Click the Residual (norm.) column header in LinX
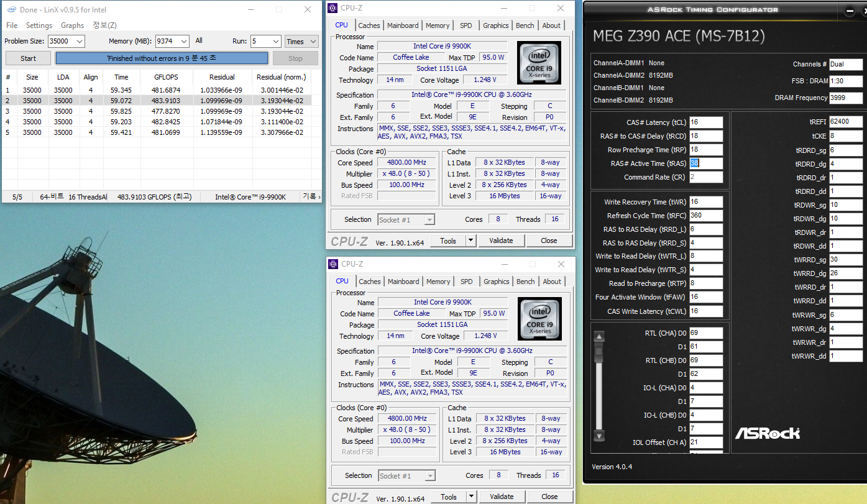 tap(280, 77)
